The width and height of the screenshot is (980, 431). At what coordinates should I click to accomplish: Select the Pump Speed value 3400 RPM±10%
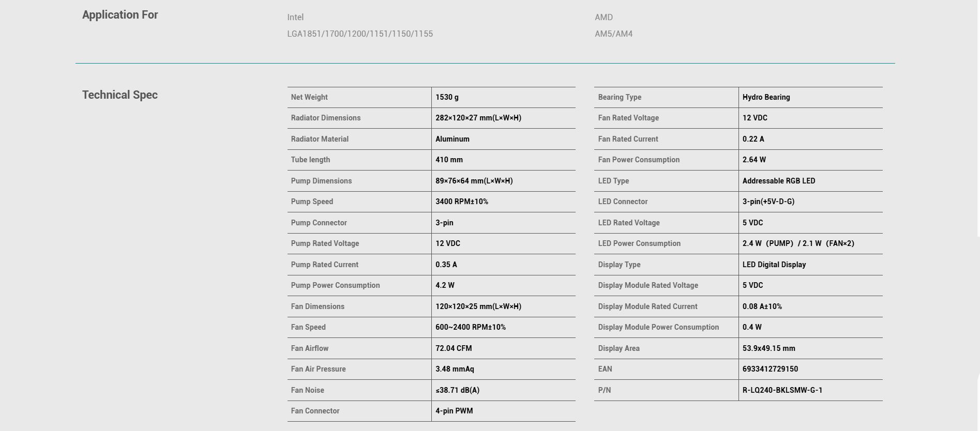(x=462, y=202)
